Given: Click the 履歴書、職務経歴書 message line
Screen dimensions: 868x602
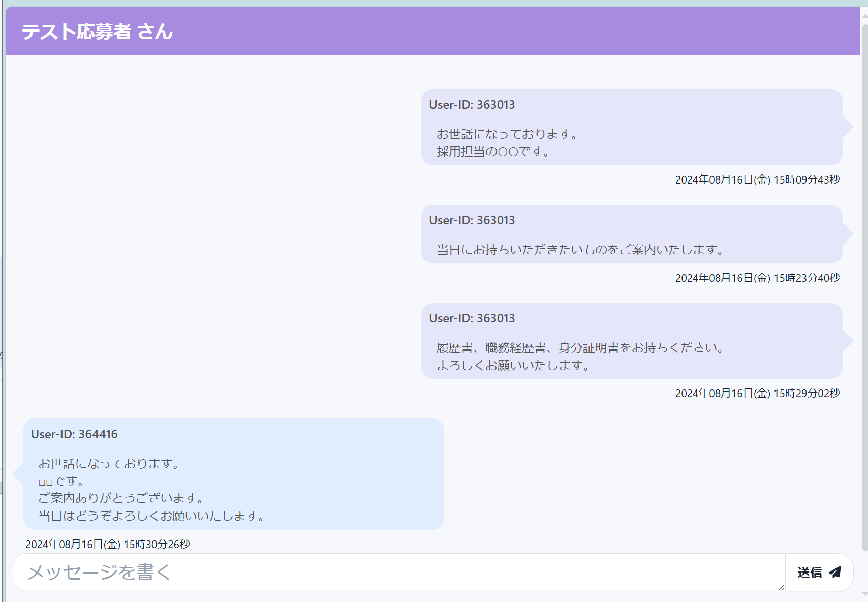Looking at the screenshot, I should pyautogui.click(x=580, y=348).
